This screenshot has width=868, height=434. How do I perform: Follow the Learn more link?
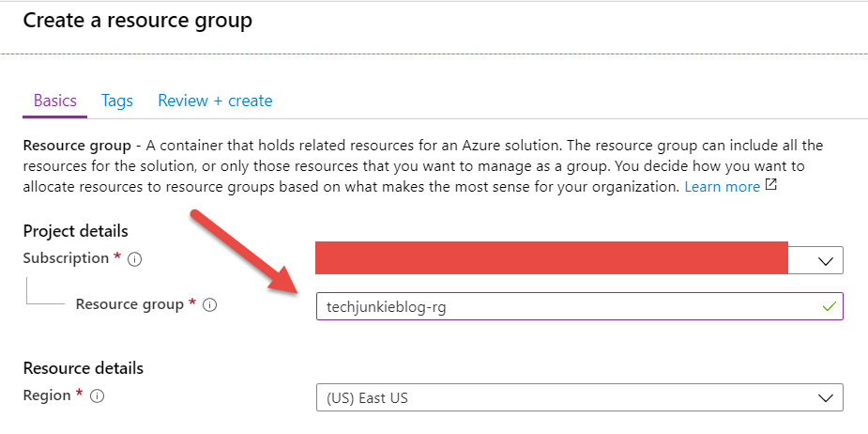coord(722,186)
